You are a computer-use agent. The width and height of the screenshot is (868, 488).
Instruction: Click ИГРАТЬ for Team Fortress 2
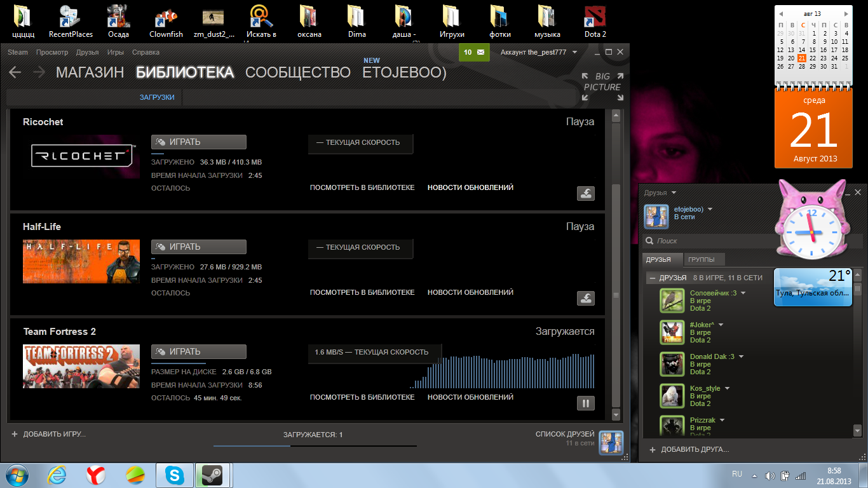(x=198, y=352)
